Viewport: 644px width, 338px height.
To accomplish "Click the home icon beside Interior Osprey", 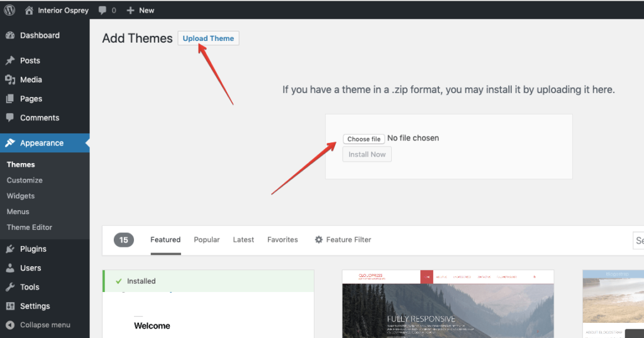I will 29,10.
